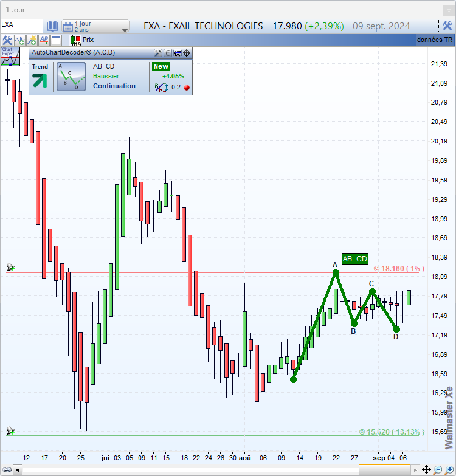This screenshot has height=476, width=456.
Task: Open the '1 jour 2 ans' period dropdown
Action: pos(95,26)
